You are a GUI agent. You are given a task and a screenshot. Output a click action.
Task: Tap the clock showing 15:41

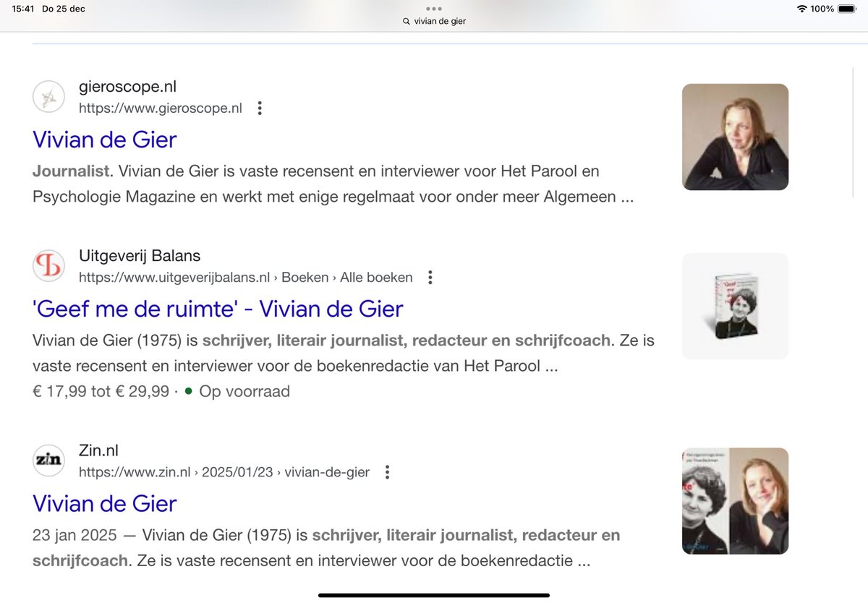pos(25,9)
